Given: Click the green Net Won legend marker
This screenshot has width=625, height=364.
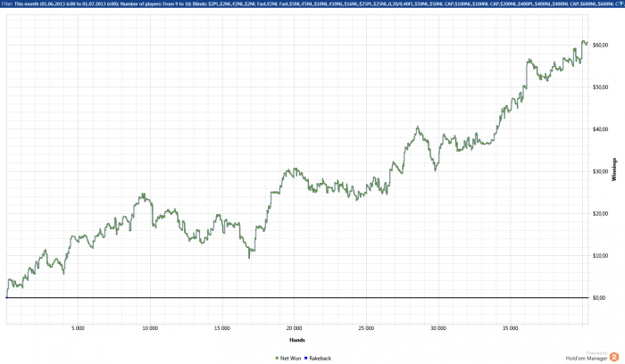Looking at the screenshot, I should 277,359.
